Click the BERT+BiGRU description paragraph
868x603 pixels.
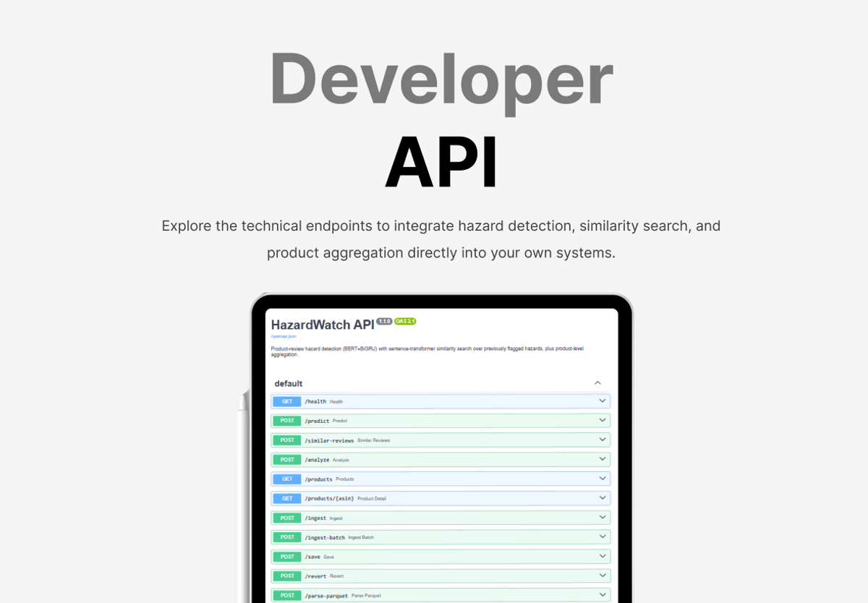pos(427,351)
